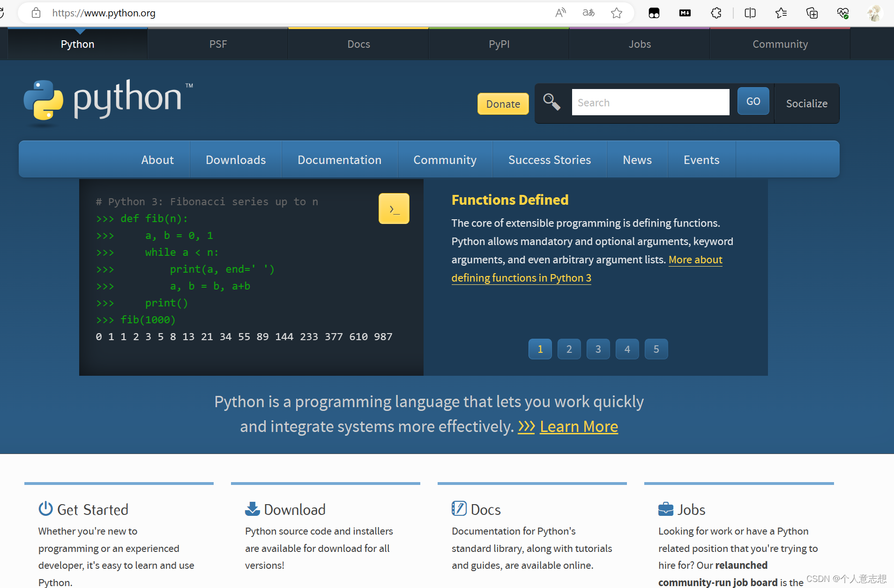Viewport: 894px width, 588px height.
Task: Open the Jobs section heading
Action: pos(692,509)
